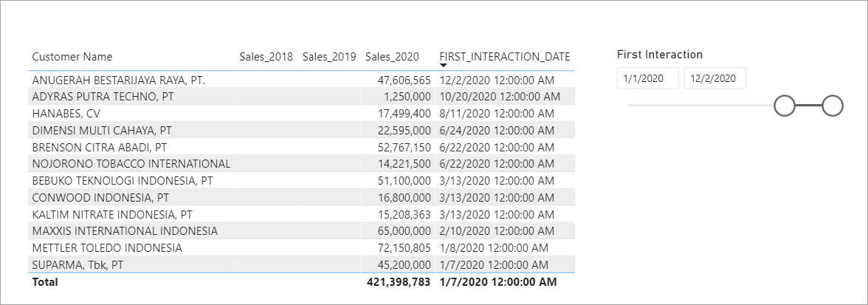This screenshot has width=868, height=305.
Task: Click the sort arrow above FIRST_INTERACTION_DATE
Action: click(443, 66)
